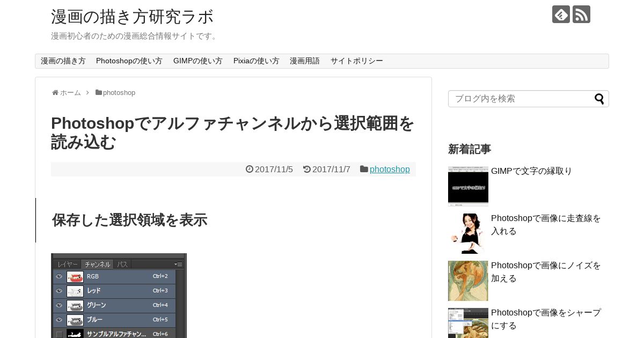Go to ホーム breadcrumb link
This screenshot has height=338, width=644.
[x=70, y=93]
